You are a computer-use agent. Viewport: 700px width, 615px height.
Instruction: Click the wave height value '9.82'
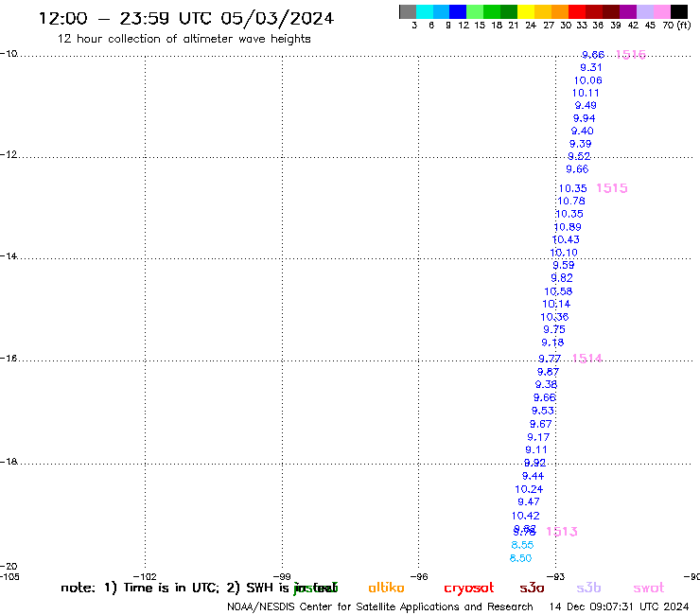(x=562, y=278)
